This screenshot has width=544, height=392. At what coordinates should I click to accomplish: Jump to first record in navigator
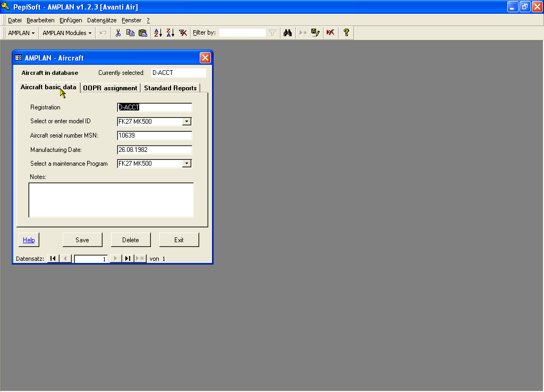click(x=53, y=259)
